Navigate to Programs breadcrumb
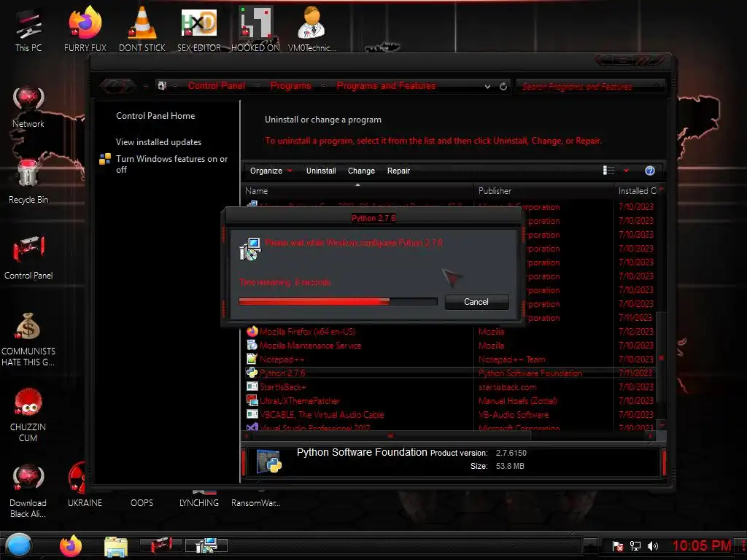The width and height of the screenshot is (747, 560). [x=290, y=86]
